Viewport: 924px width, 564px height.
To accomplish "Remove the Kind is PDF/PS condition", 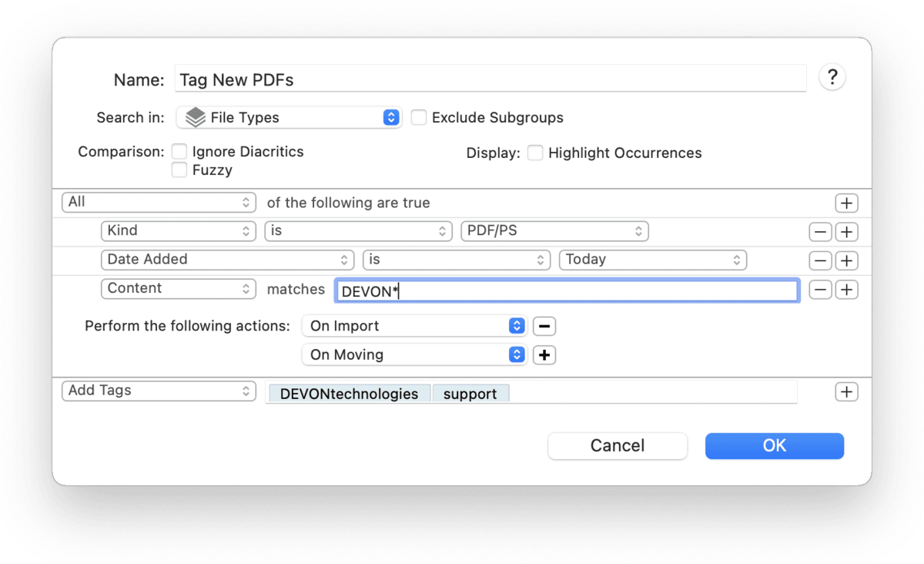I will (820, 232).
